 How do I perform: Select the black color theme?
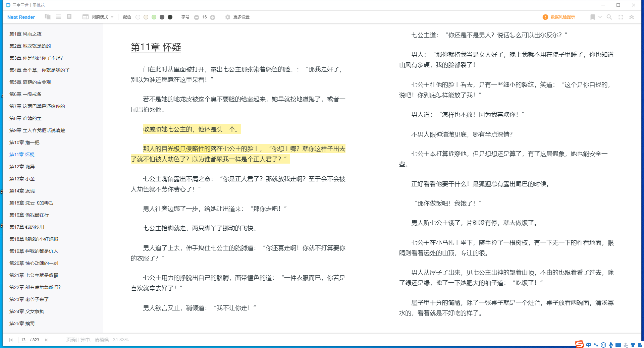(x=170, y=17)
